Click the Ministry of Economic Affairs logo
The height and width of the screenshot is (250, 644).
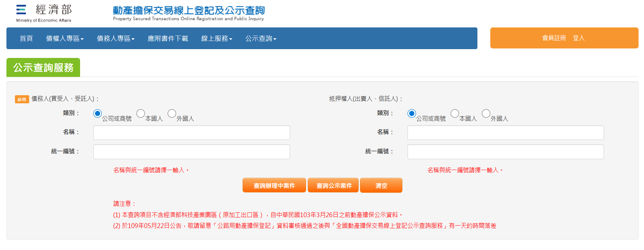[44, 13]
